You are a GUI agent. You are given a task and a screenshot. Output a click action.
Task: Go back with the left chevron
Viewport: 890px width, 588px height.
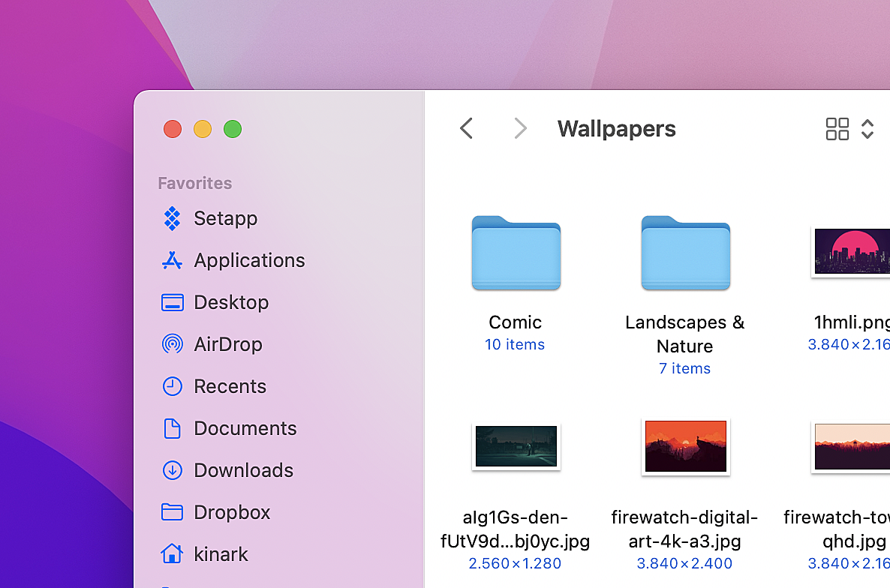click(x=466, y=128)
